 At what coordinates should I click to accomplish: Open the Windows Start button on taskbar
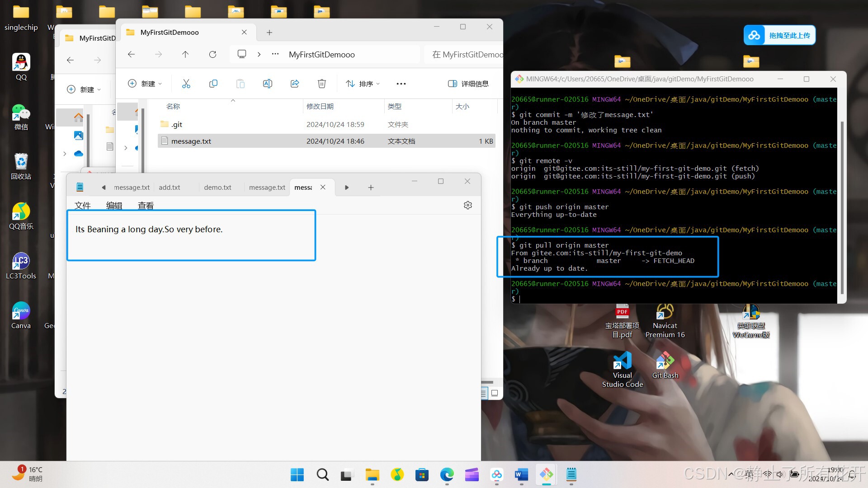tap(297, 475)
